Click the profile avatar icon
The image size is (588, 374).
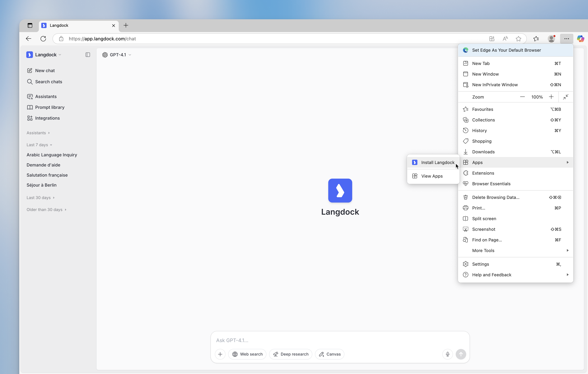tap(551, 39)
